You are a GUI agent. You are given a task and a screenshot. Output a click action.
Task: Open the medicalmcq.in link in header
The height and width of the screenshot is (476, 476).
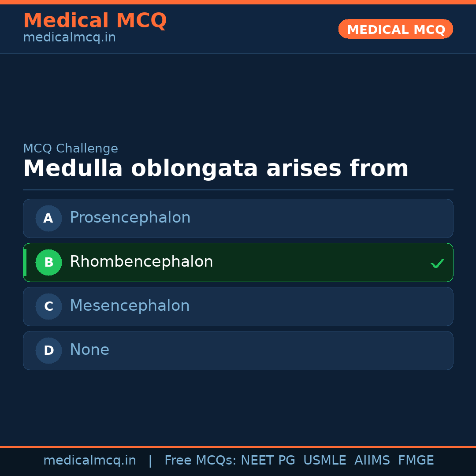coord(69,37)
